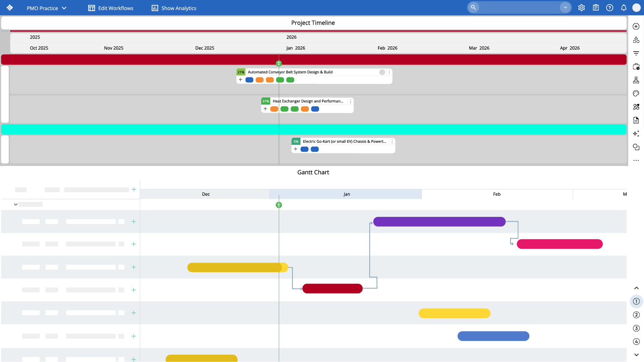The height and width of the screenshot is (362, 644).
Task: Add item to Electric Go-Kart card
Action: click(296, 149)
